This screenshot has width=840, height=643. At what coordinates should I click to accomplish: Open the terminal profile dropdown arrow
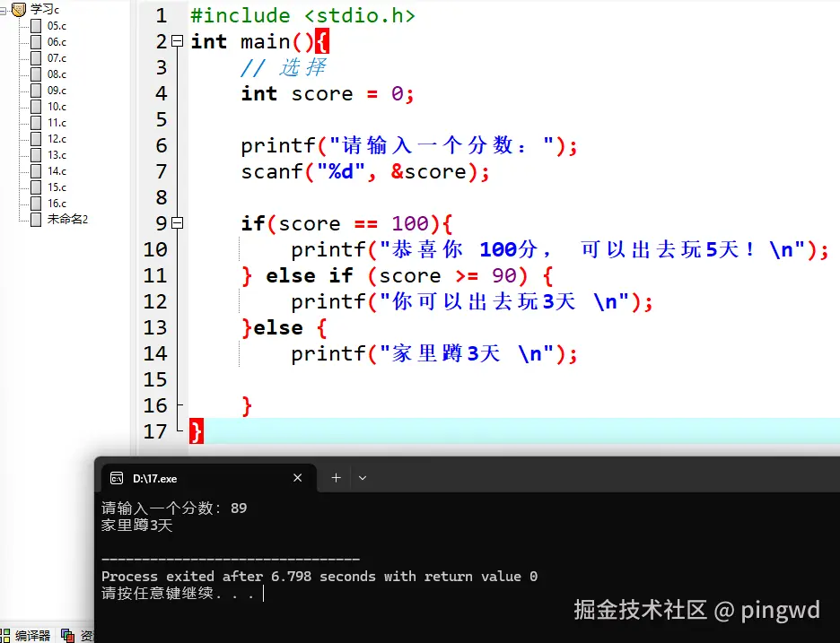click(x=363, y=478)
